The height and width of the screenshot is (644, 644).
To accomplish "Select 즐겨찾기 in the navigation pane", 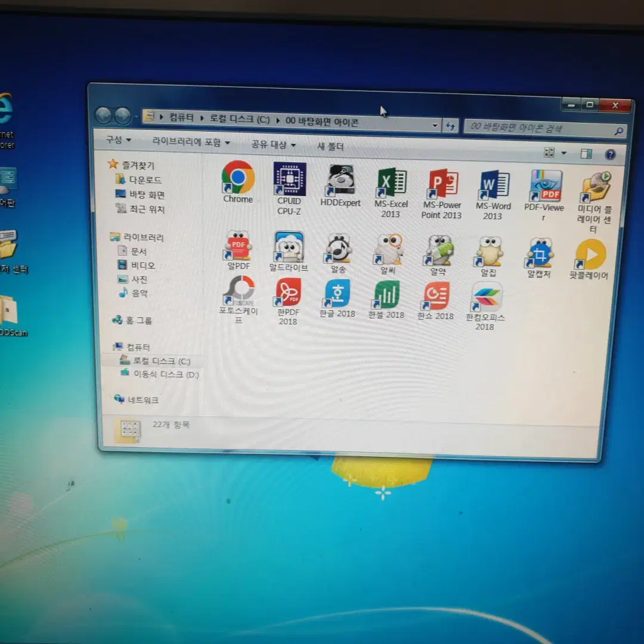I will 138,165.
